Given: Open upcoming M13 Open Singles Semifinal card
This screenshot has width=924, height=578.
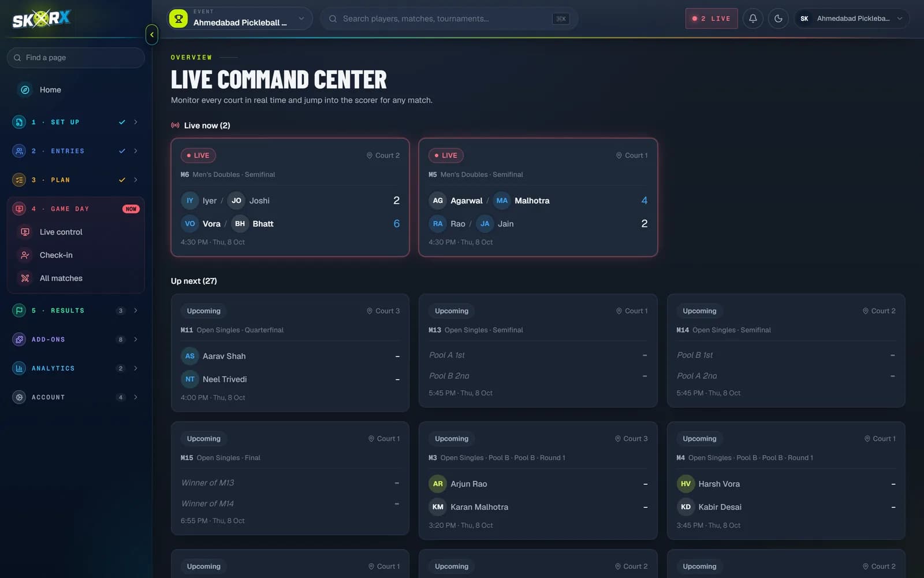Looking at the screenshot, I should [538, 350].
